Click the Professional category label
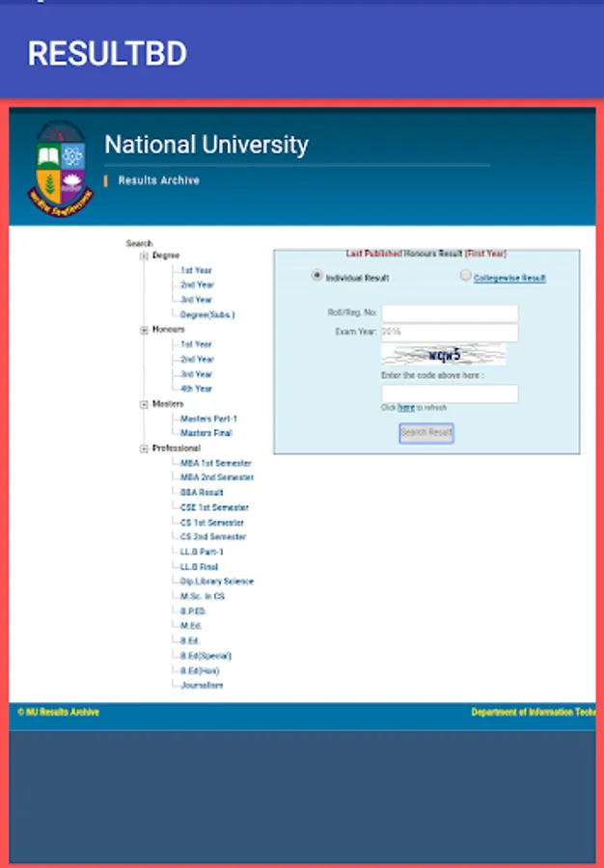 click(176, 448)
